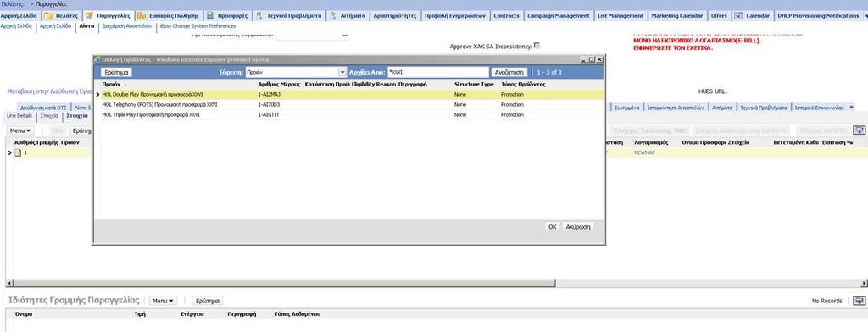This screenshot has height=332, width=868.
Task: Click the Structure Type column header
Action: (474, 85)
